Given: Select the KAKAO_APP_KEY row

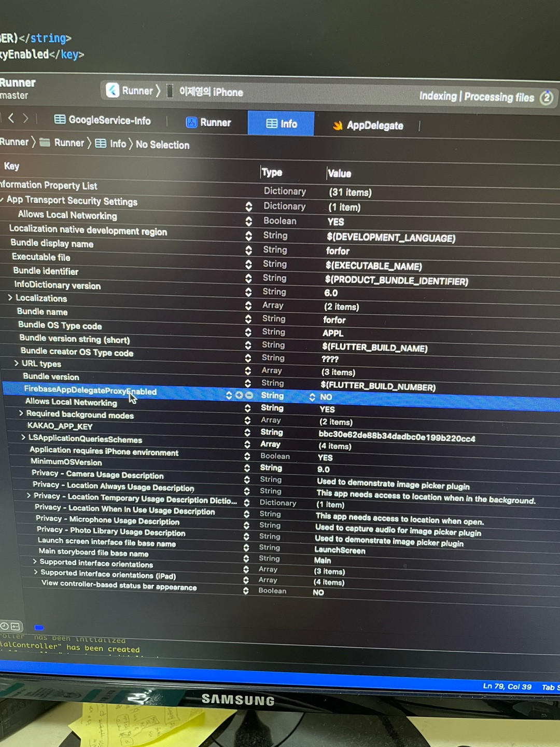Looking at the screenshot, I should click(x=60, y=426).
